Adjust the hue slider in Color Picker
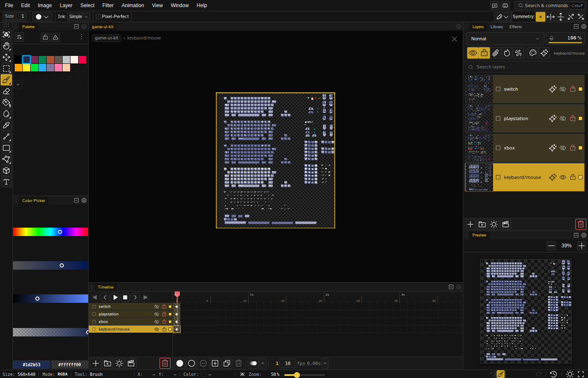This screenshot has width=588, height=378. click(50, 232)
